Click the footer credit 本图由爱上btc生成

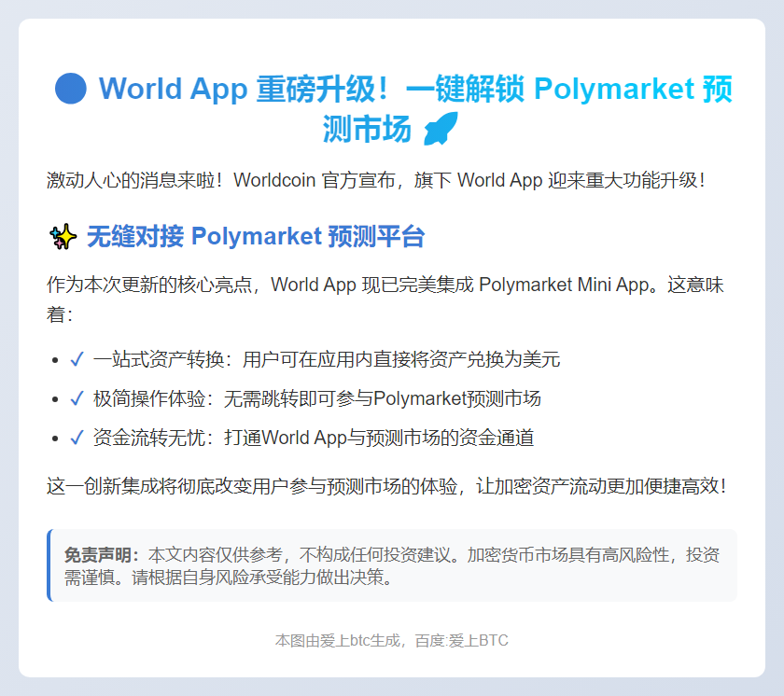[340, 641]
